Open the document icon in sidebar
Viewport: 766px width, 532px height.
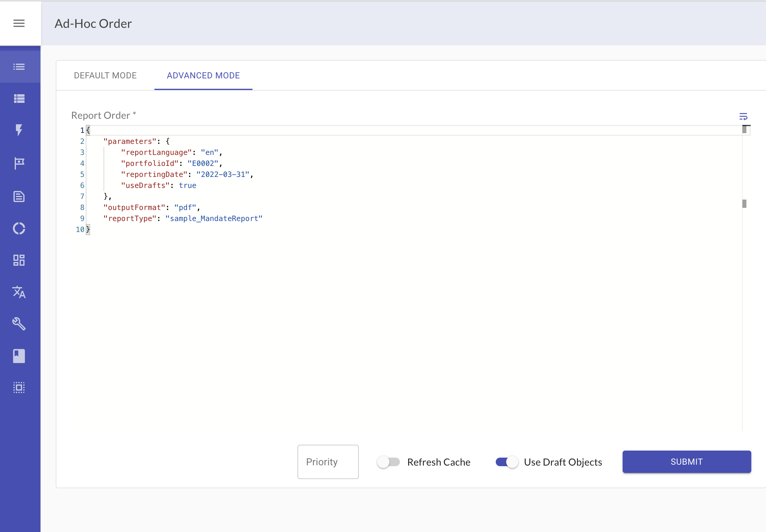[19, 196]
